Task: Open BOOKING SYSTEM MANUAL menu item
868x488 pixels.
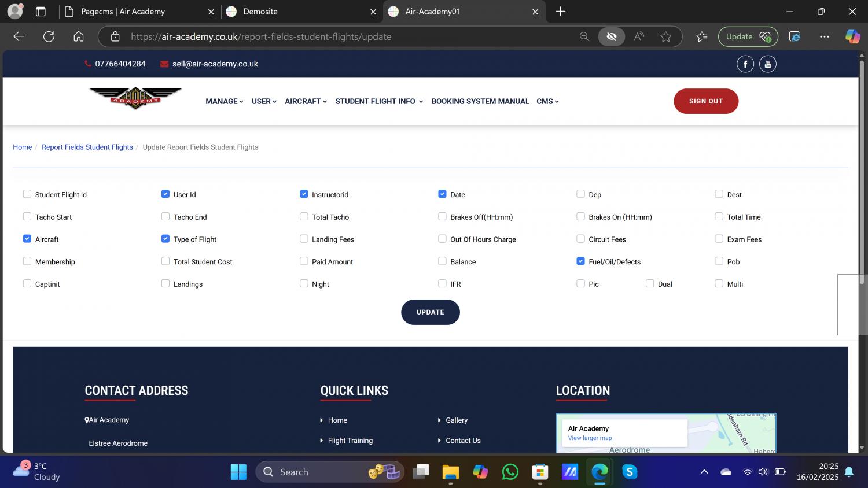Action: pyautogui.click(x=480, y=101)
